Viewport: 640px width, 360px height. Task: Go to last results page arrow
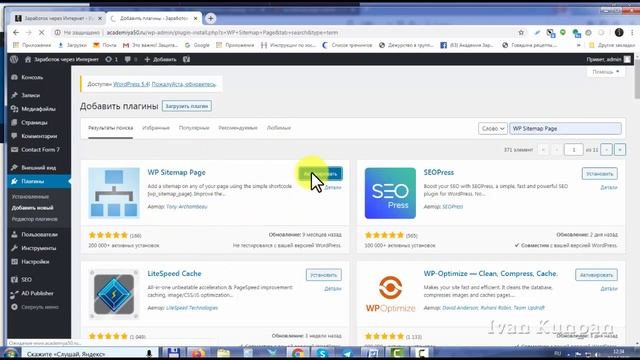pyautogui.click(x=620, y=150)
